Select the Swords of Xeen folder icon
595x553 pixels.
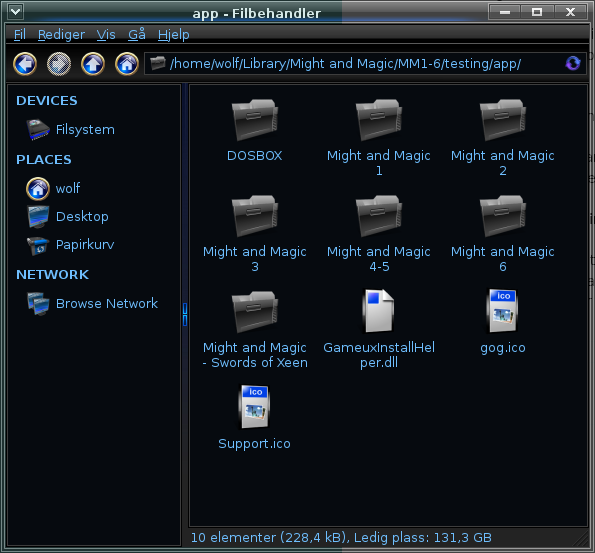tap(255, 312)
